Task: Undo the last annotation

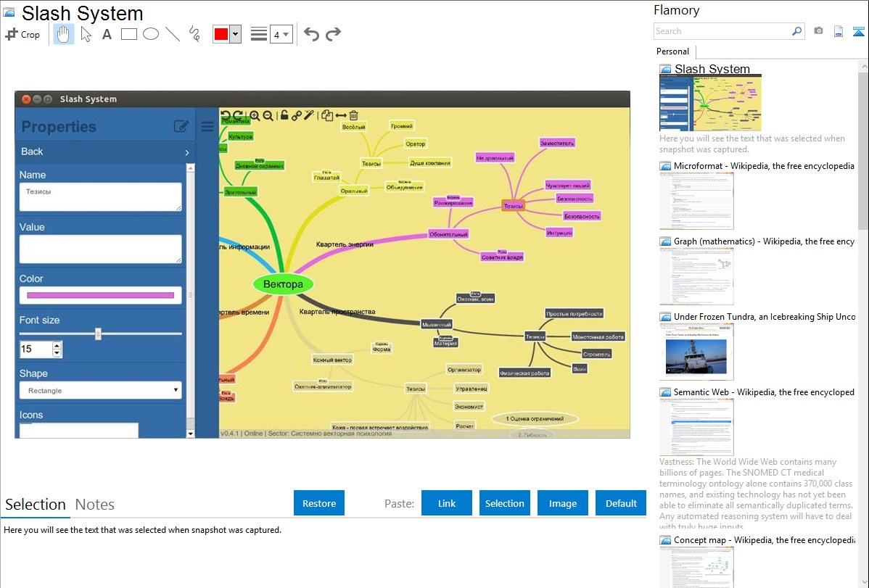Action: point(311,34)
